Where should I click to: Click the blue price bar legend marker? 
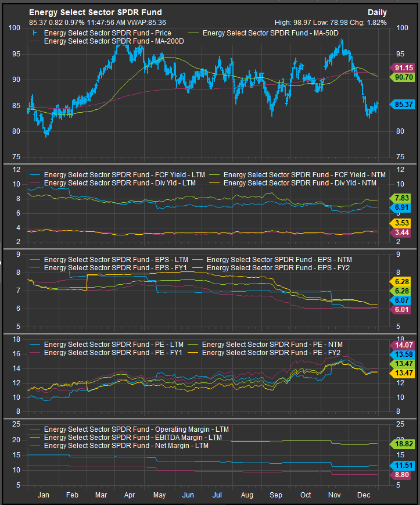pos(35,33)
